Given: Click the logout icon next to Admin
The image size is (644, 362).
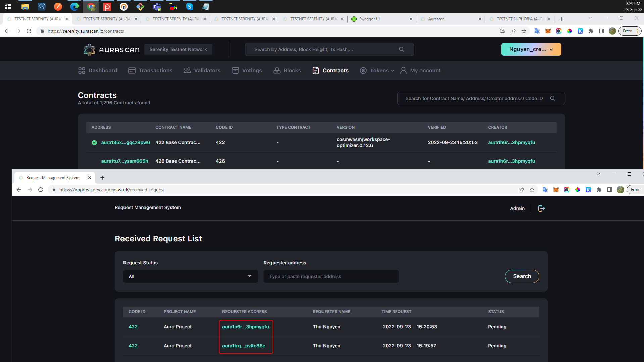Looking at the screenshot, I should [x=541, y=208].
